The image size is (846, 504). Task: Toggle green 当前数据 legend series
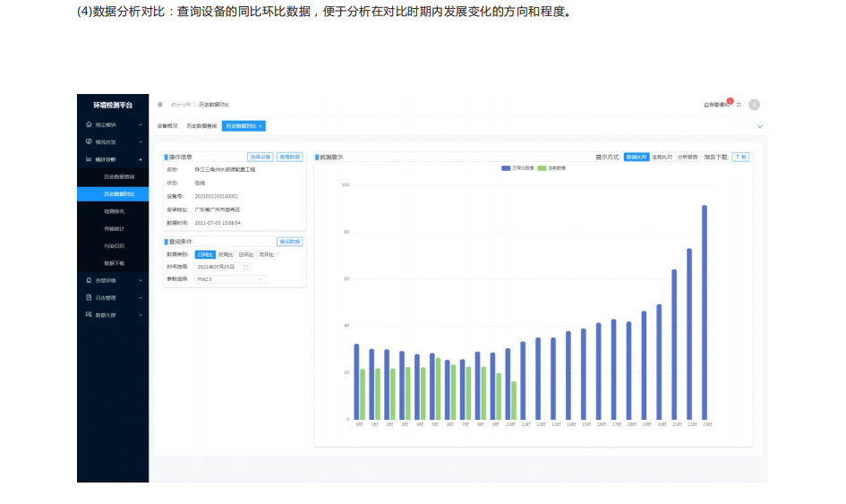551,168
